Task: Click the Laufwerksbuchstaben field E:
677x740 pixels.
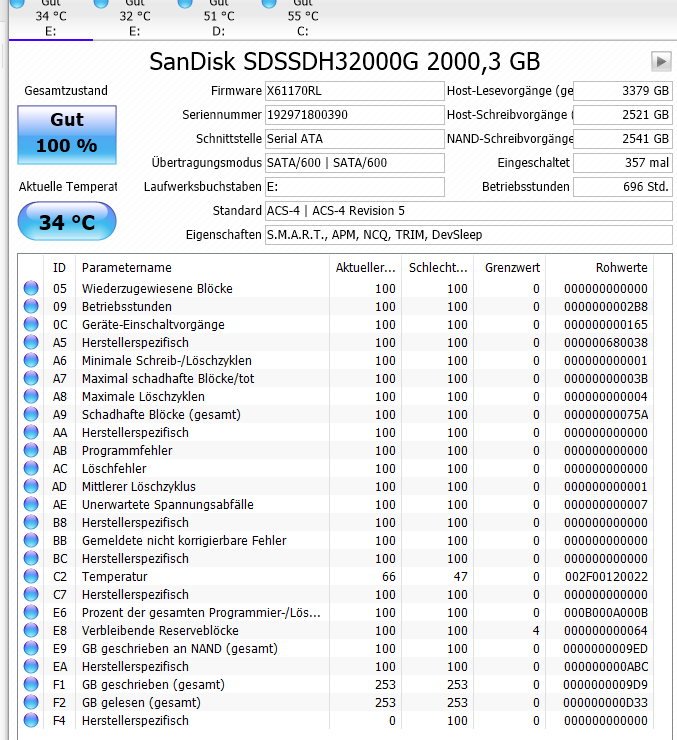Action: 354,187
